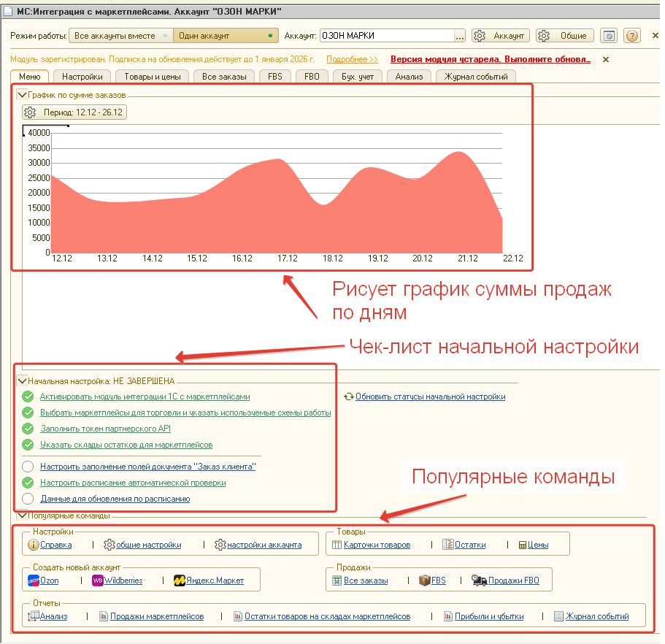Switch to the Товары и цены tab

click(x=153, y=76)
